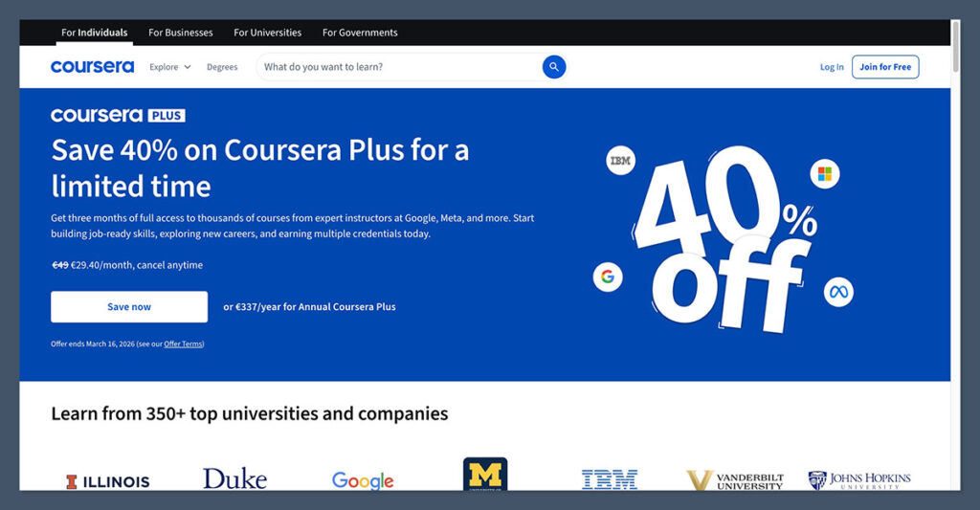
Task: Open the Offer Terms link
Action: click(183, 344)
